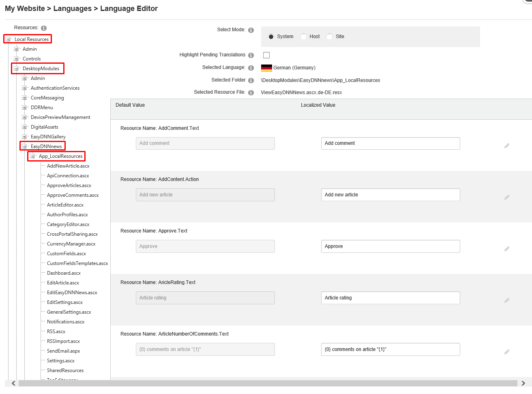The width and height of the screenshot is (532, 394).
Task: Click localized comments on article field
Action: point(390,349)
